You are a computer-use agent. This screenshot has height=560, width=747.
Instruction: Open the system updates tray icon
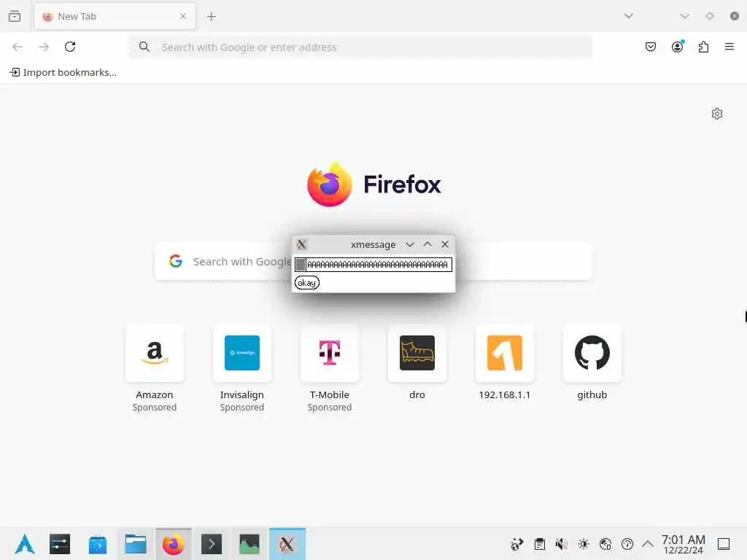point(627,544)
